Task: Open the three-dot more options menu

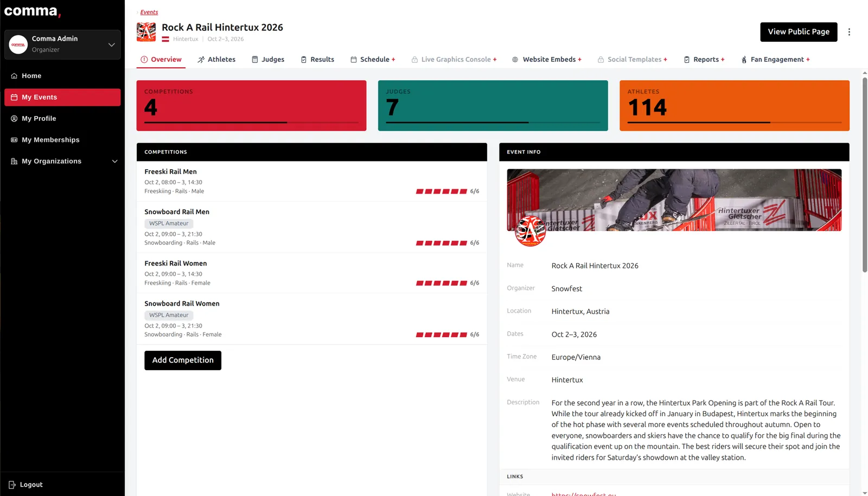Action: 849,32
